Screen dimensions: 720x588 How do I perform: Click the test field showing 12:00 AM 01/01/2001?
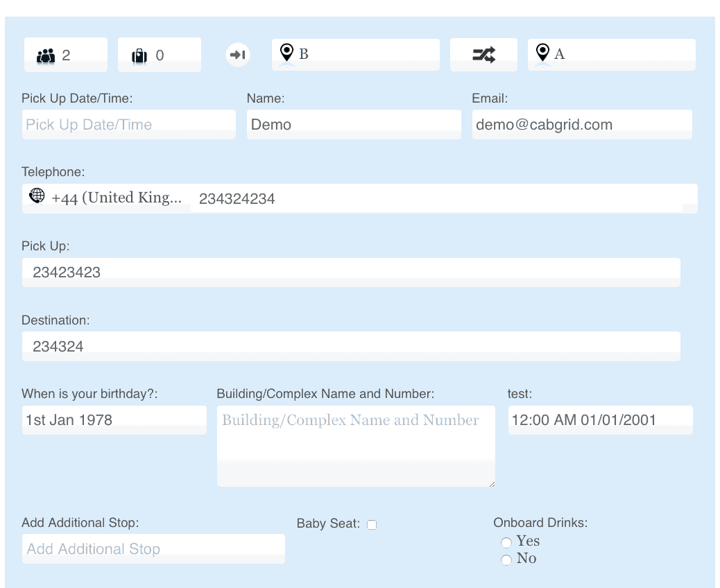coord(601,420)
